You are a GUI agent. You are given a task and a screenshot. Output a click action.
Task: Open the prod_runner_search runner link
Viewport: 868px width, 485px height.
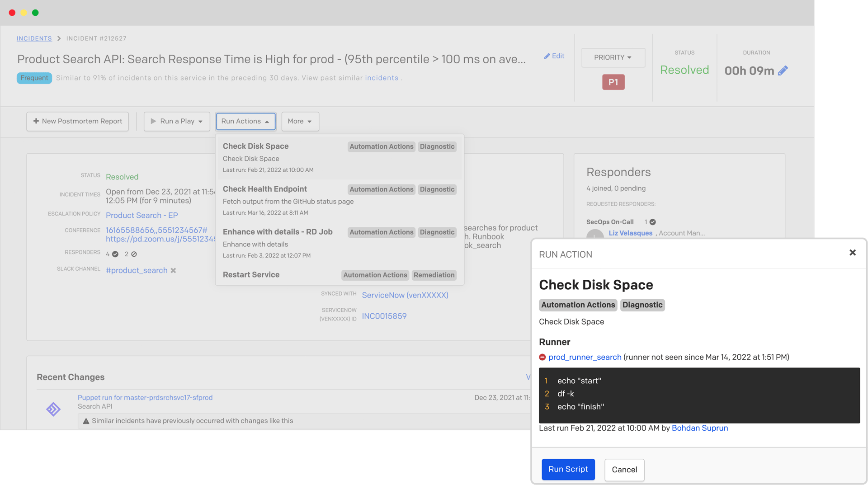(585, 357)
